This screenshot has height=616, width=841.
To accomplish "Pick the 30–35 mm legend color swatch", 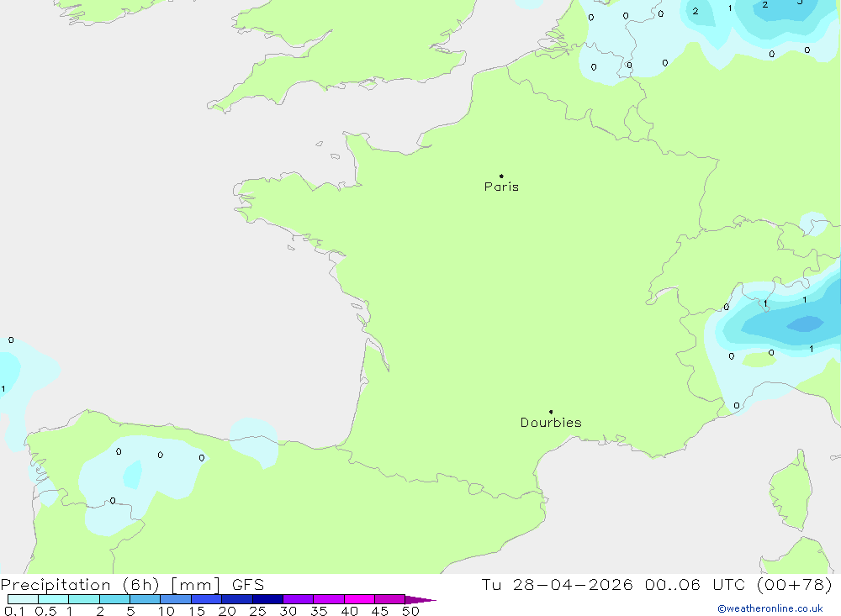I will pyautogui.click(x=299, y=599).
